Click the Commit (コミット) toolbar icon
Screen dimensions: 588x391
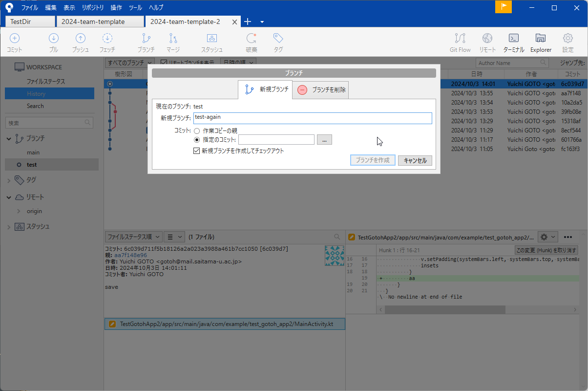point(15,38)
